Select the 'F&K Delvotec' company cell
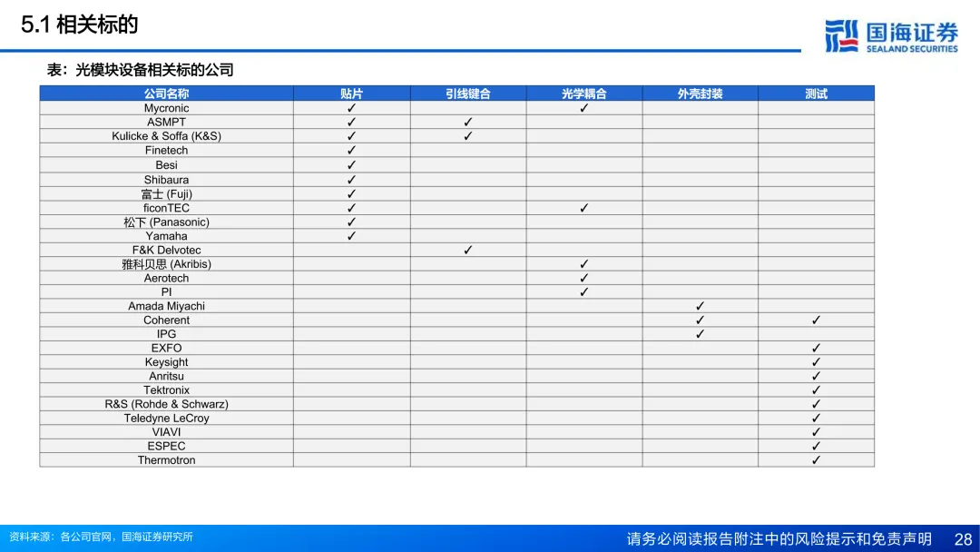The height and width of the screenshot is (552, 980). (166, 250)
